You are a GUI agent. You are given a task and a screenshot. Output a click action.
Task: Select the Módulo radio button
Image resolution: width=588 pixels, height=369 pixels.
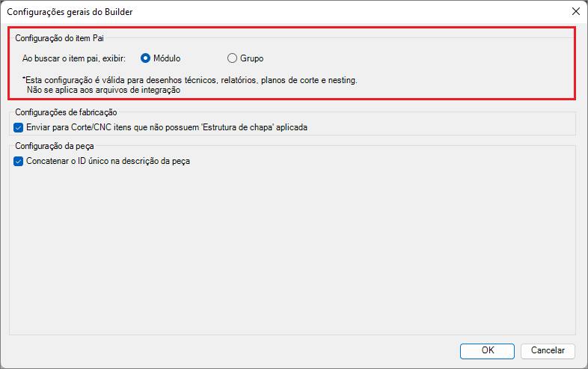[146, 58]
